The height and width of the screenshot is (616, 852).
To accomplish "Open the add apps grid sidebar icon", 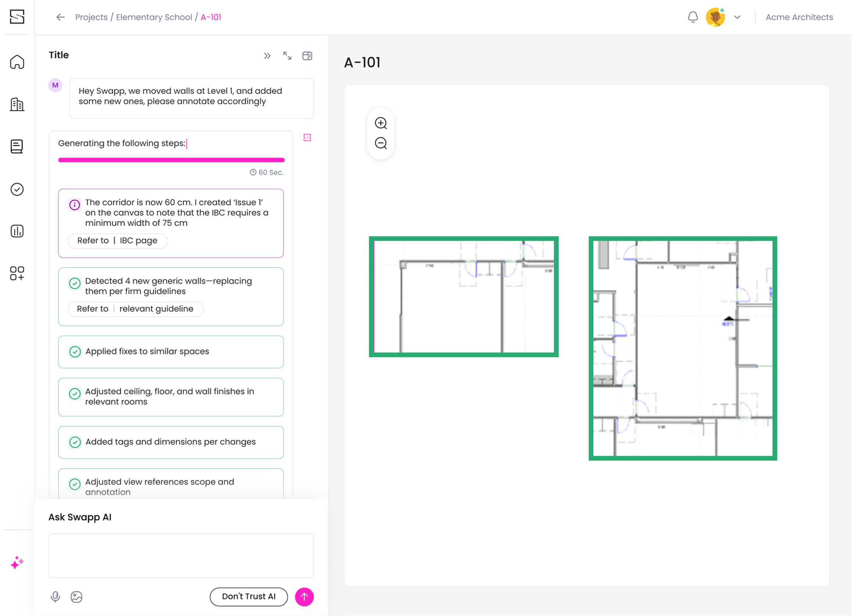I will tap(17, 273).
